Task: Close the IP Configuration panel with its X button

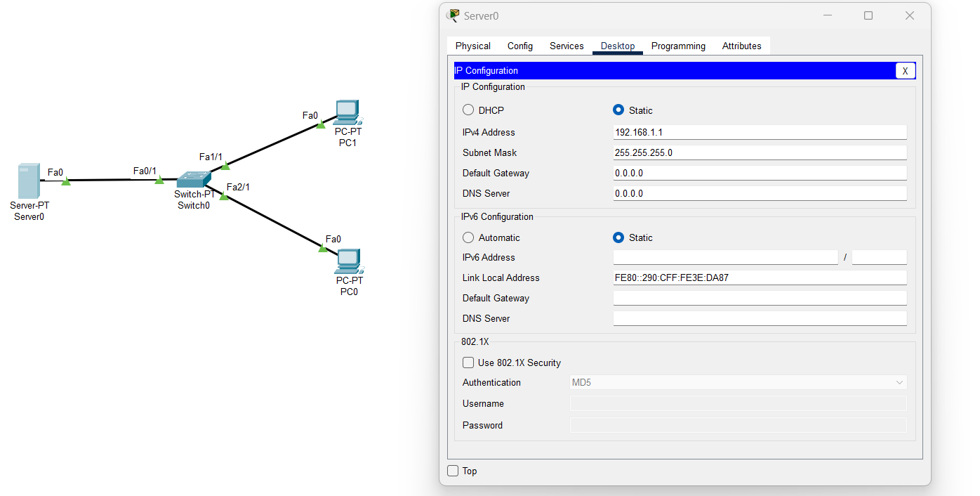Action: coord(905,70)
